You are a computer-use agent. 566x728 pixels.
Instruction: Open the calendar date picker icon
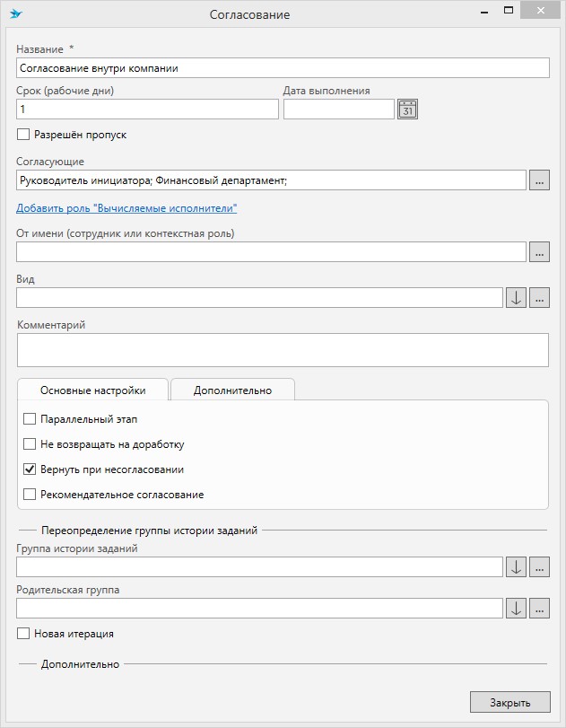click(407, 110)
